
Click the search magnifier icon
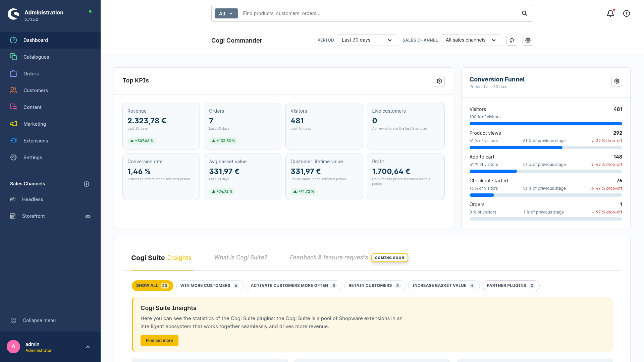pos(525,13)
